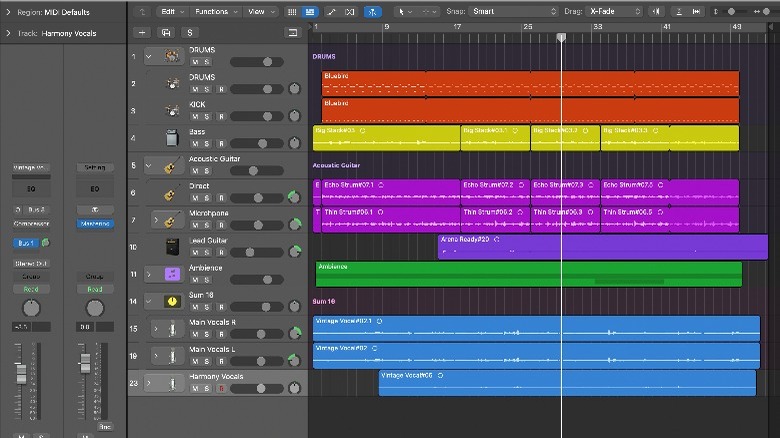The height and width of the screenshot is (438, 780).
Task: Click the Lead Guitar track amp icon
Action: (x=172, y=246)
